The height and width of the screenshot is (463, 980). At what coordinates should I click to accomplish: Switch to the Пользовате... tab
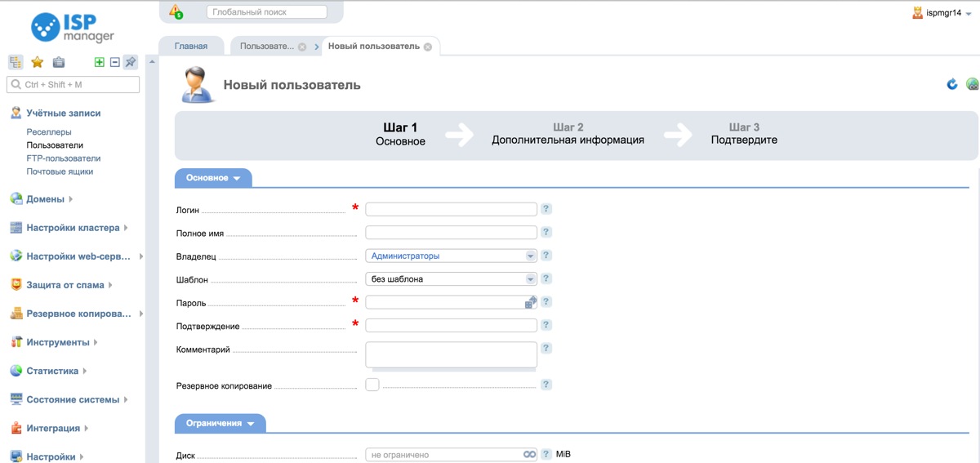[x=267, y=47]
